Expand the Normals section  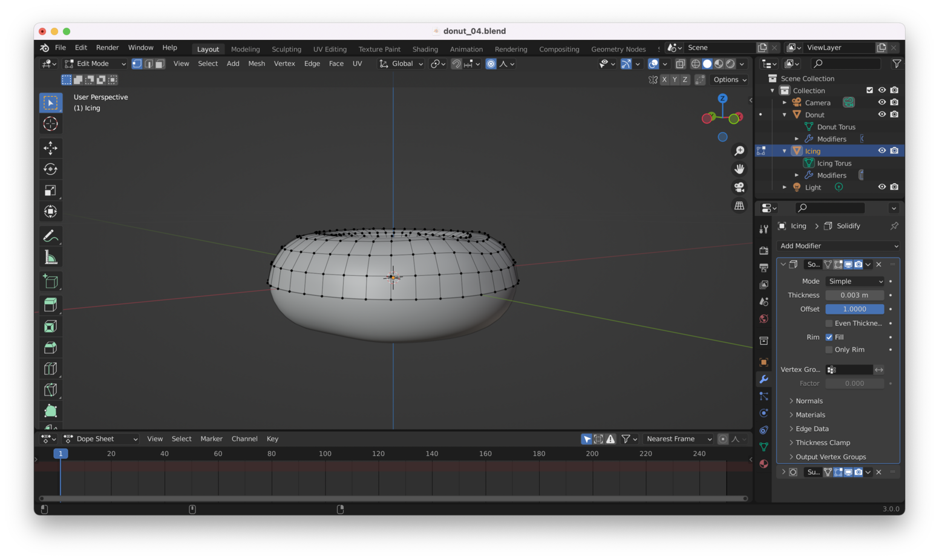(809, 401)
